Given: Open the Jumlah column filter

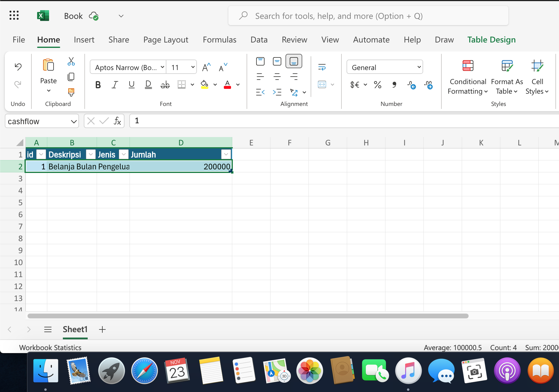Looking at the screenshot, I should tap(226, 154).
